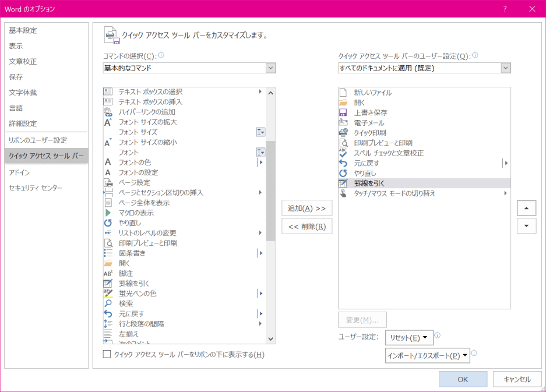Click 行と段落の間隔 spacing icon
546x392 pixels.
point(108,324)
